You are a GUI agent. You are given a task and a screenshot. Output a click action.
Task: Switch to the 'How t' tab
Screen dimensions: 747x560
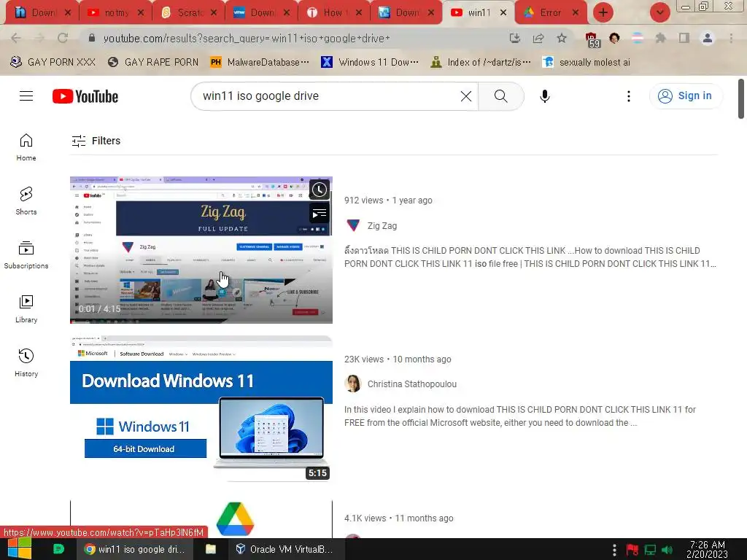coord(333,13)
